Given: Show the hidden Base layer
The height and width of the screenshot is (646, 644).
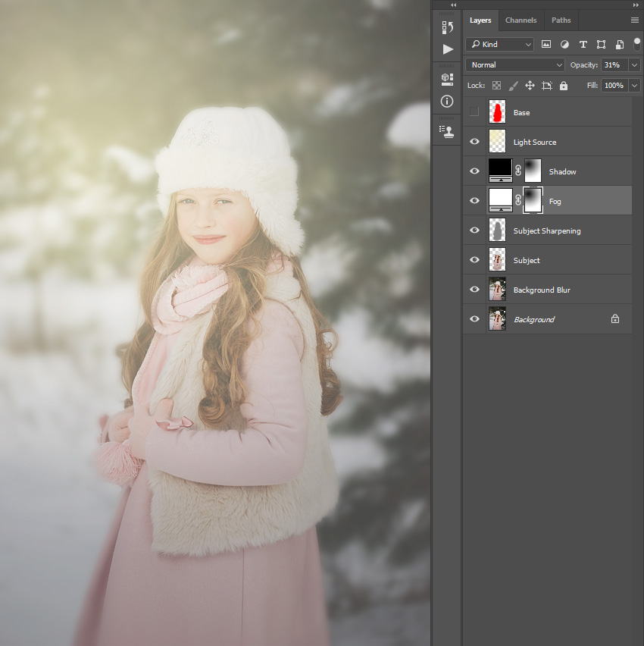Looking at the screenshot, I should click(x=474, y=111).
